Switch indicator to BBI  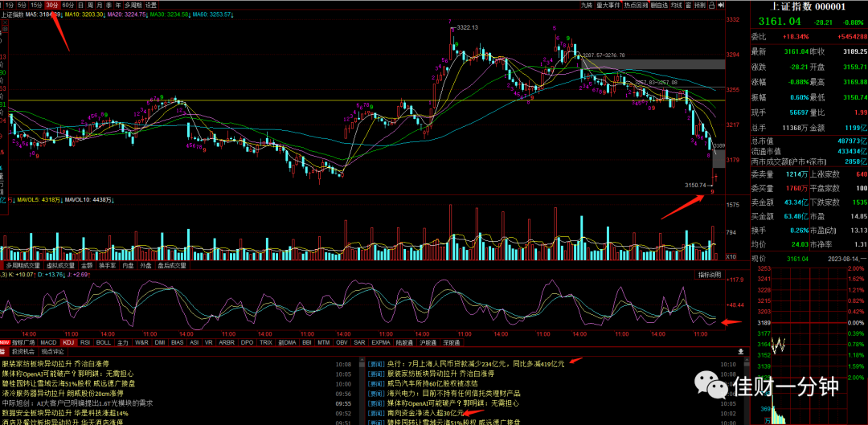307,342
